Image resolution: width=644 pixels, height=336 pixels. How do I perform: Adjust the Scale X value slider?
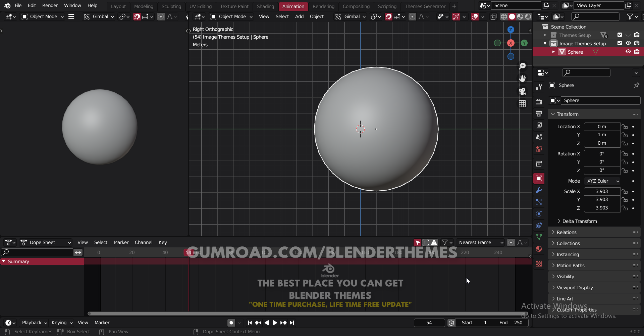602,191
